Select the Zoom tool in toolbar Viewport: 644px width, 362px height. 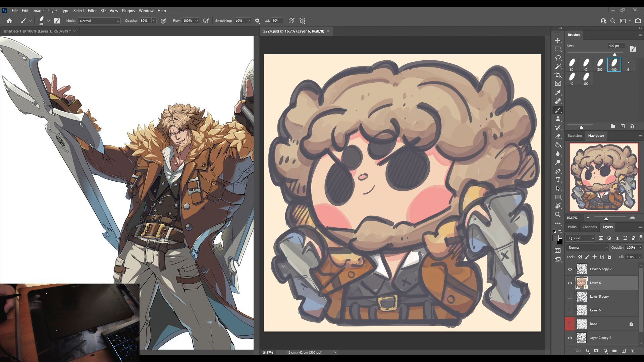point(558,215)
